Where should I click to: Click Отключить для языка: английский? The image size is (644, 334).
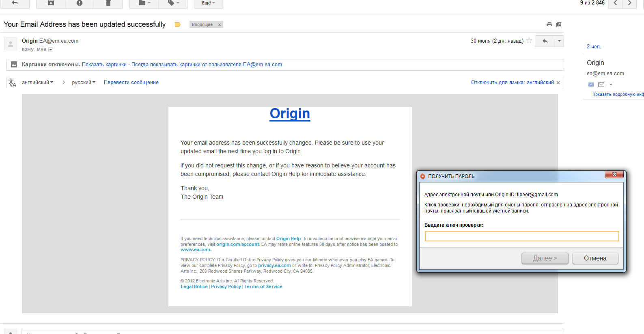(512, 82)
